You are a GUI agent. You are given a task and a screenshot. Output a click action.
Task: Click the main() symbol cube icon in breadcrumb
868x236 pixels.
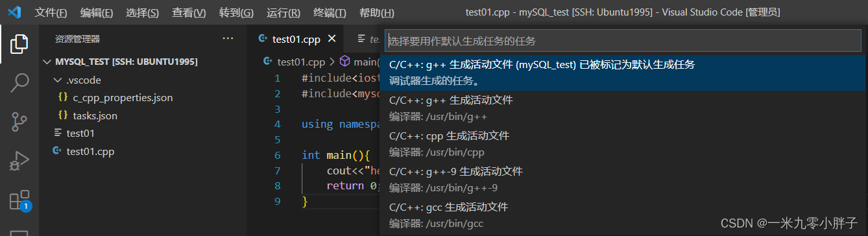(345, 62)
